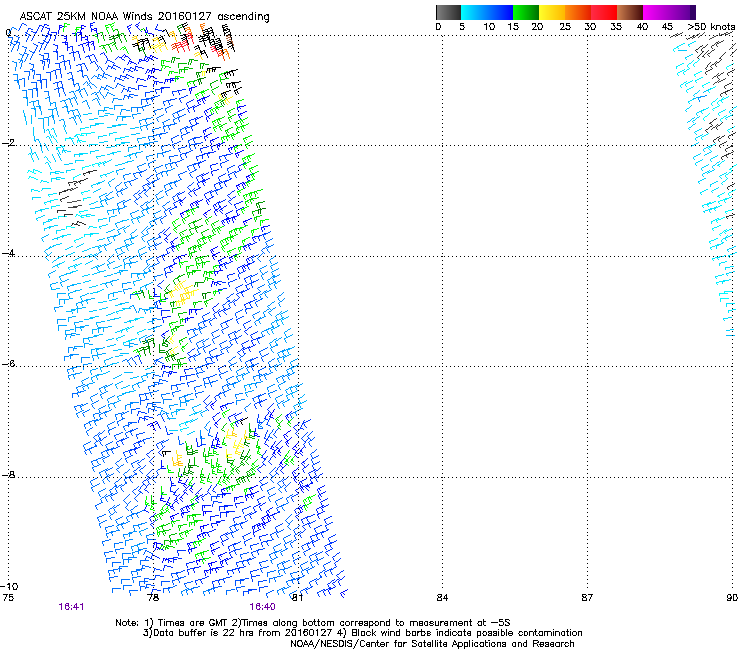This screenshot has width=740, height=650.
Task: Click the purple time label '16:41'
Action: tap(71, 607)
